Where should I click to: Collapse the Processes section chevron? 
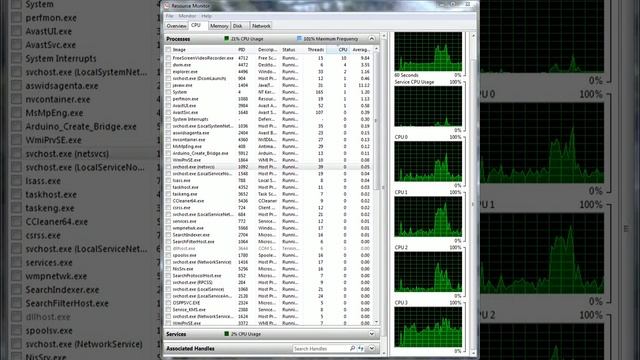click(x=371, y=39)
